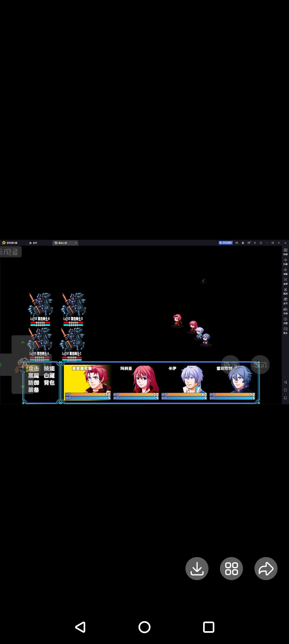This screenshot has height=644, width=289.
Task: Open emulator 设置 settings
Action: pyautogui.click(x=285, y=320)
